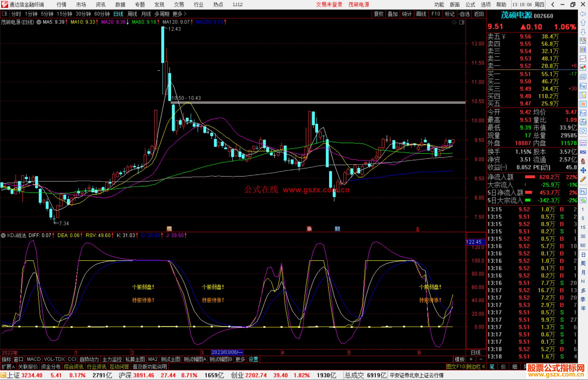Open the 模板 template dropdown
The width and height of the screenshot is (588, 380).
(460, 359)
